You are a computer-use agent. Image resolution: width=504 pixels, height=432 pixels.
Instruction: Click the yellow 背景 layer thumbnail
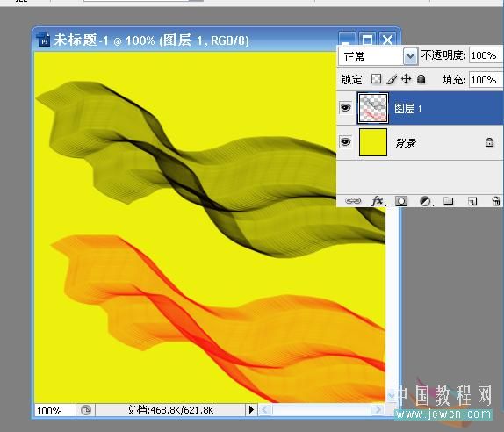click(x=373, y=142)
